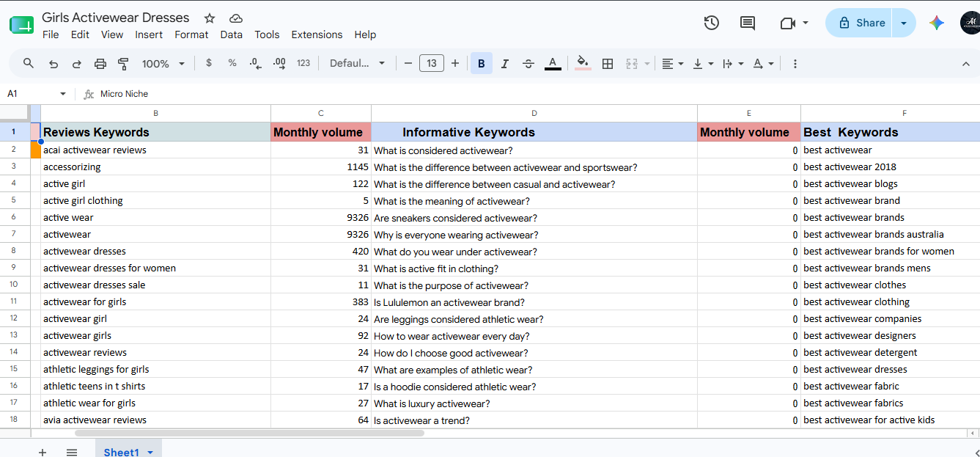This screenshot has width=980, height=457.
Task: Open the Format menu
Action: point(191,34)
